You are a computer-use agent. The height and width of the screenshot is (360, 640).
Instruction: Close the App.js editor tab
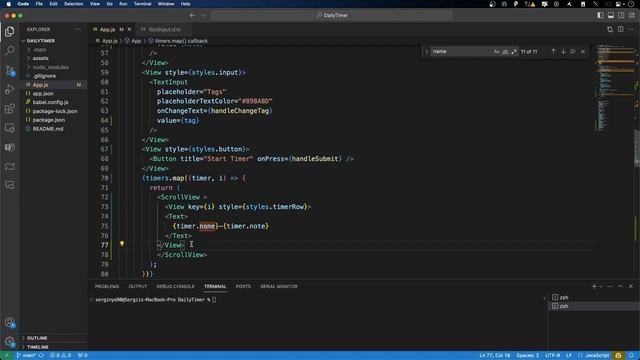click(129, 29)
